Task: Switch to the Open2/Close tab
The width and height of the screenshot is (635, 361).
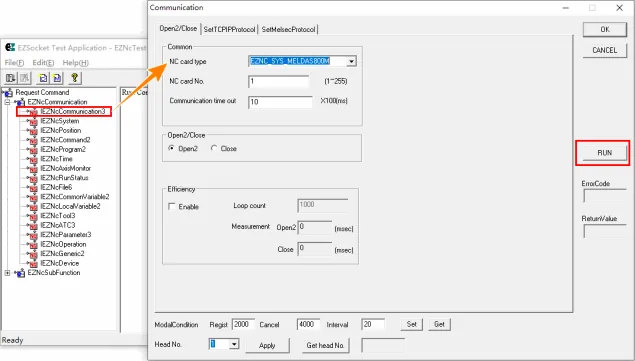Action: pos(178,28)
